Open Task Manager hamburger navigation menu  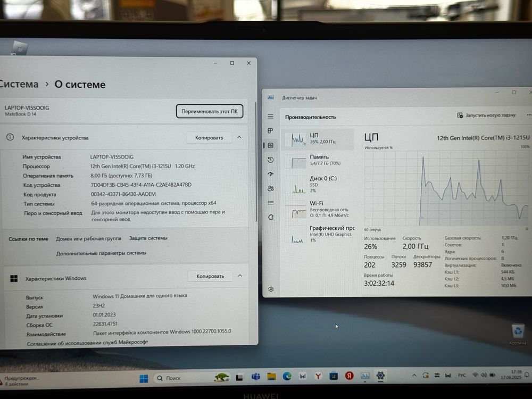tap(270, 117)
